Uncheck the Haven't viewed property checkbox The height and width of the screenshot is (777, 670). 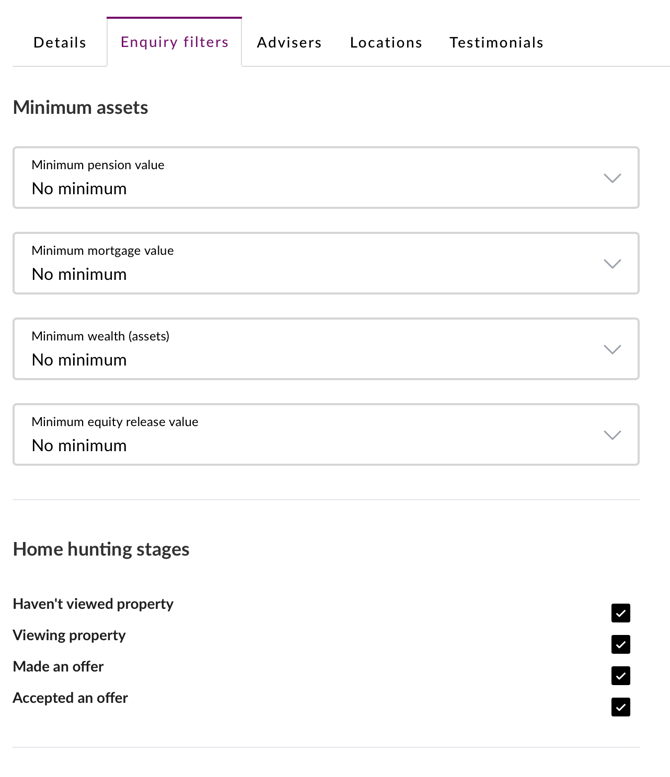pos(620,613)
